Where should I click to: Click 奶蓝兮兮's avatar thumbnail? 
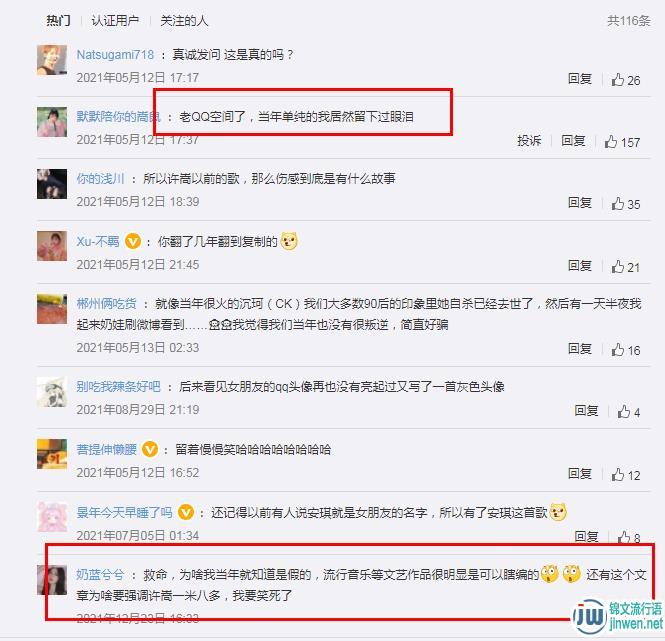[x=52, y=580]
